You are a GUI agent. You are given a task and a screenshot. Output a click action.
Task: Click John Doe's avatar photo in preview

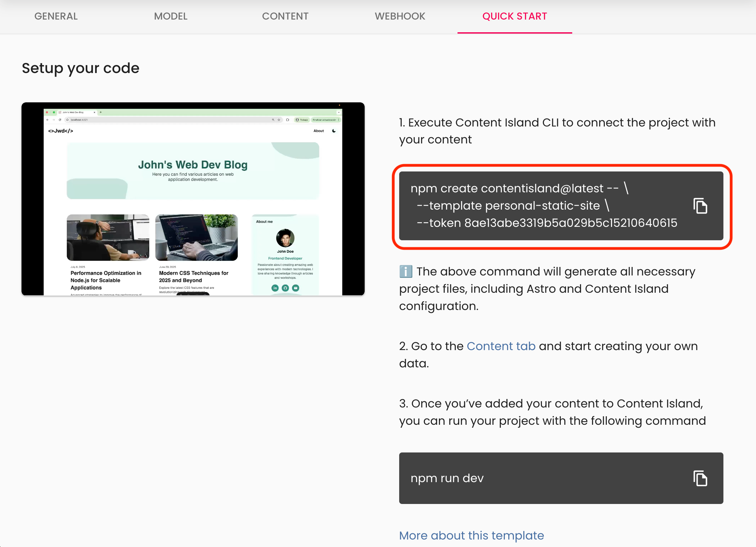285,238
